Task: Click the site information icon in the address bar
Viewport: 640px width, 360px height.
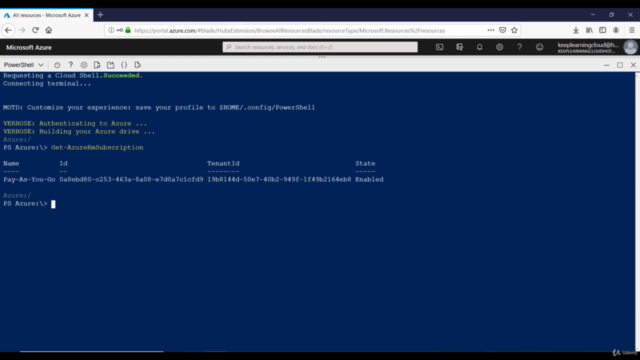Action: click(x=111, y=30)
